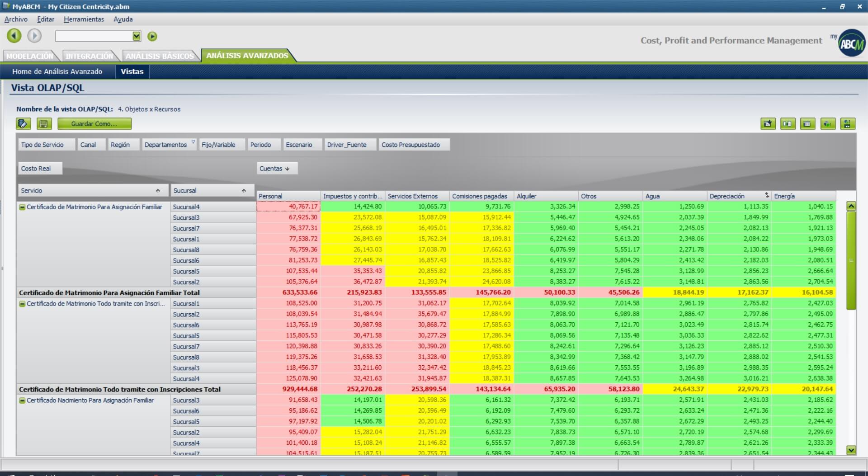Click the filter icon on Departamentos field
Screen dimensions: 868x476
[193, 142]
